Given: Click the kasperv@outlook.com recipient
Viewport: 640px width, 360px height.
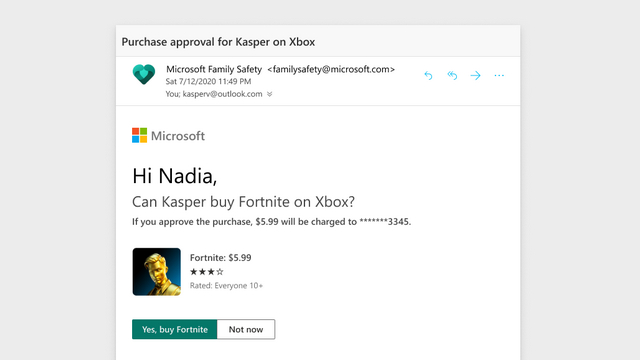Looking at the screenshot, I should click(x=222, y=94).
